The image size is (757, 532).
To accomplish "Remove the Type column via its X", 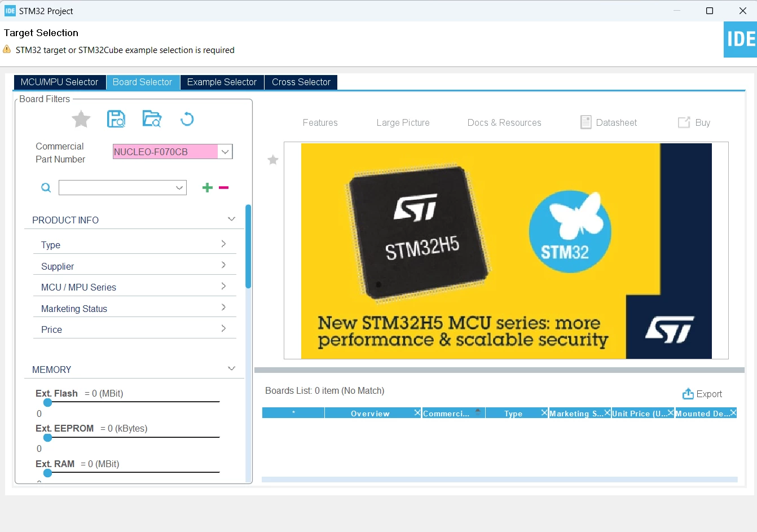I will click(x=544, y=413).
